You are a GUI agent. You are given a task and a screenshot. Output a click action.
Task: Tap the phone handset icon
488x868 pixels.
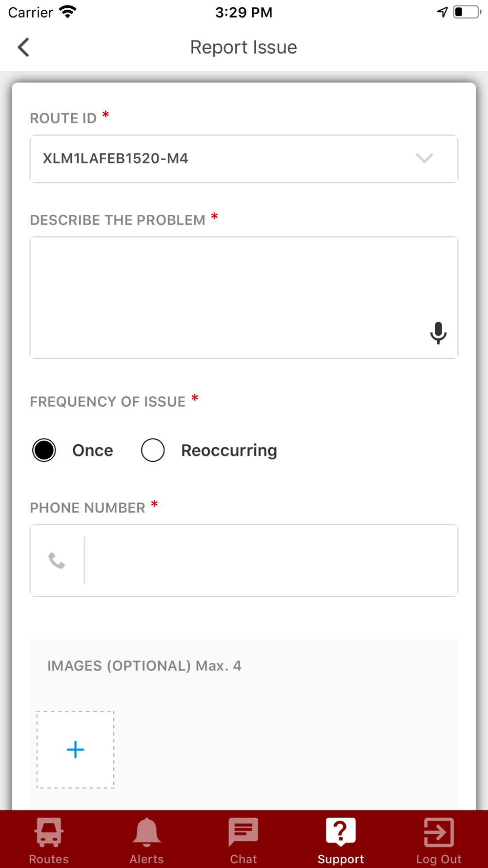click(57, 561)
